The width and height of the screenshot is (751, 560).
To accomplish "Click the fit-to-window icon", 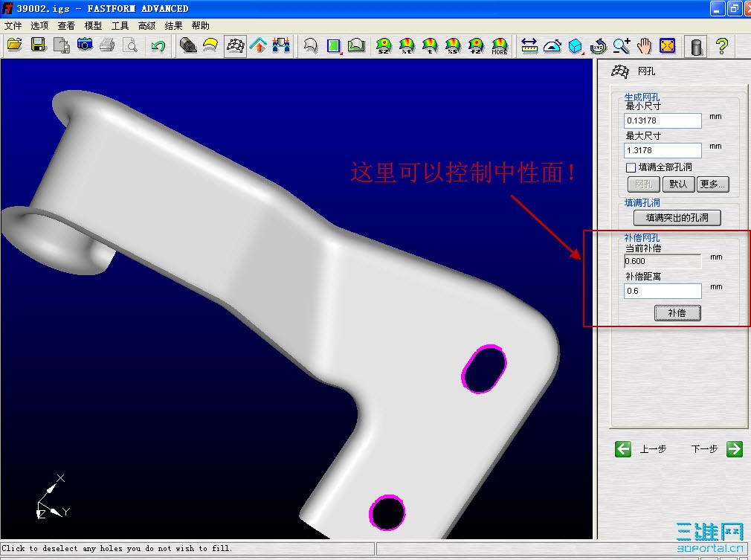I will click(x=667, y=45).
